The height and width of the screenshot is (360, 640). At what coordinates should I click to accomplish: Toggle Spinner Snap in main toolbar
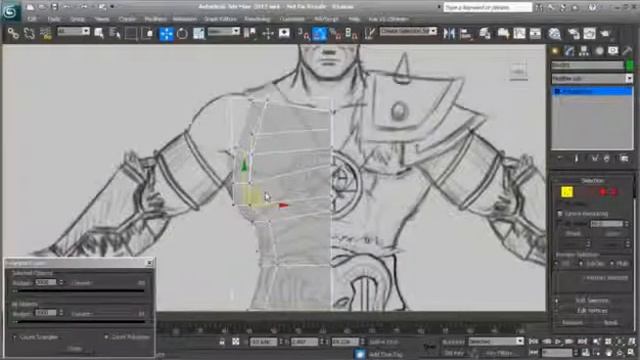(351, 33)
